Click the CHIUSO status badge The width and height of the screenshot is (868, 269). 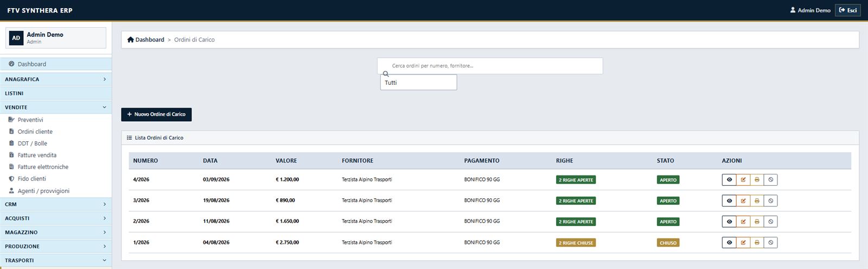[x=668, y=243]
